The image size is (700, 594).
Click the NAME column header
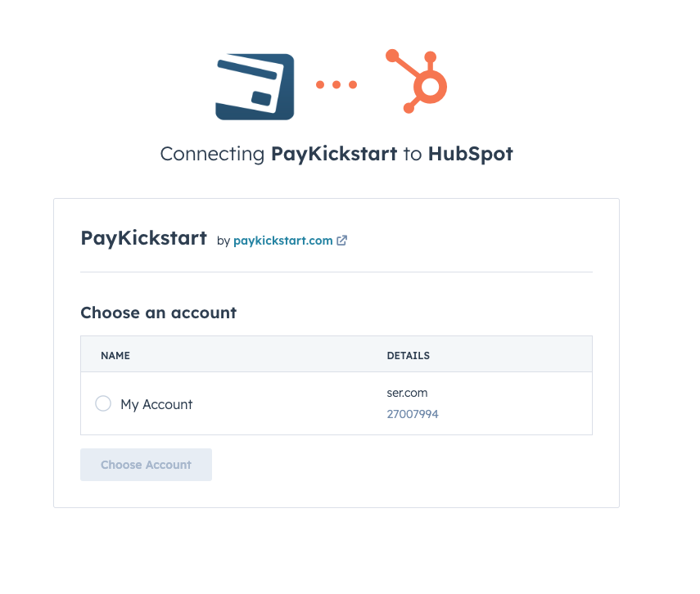[x=115, y=356]
